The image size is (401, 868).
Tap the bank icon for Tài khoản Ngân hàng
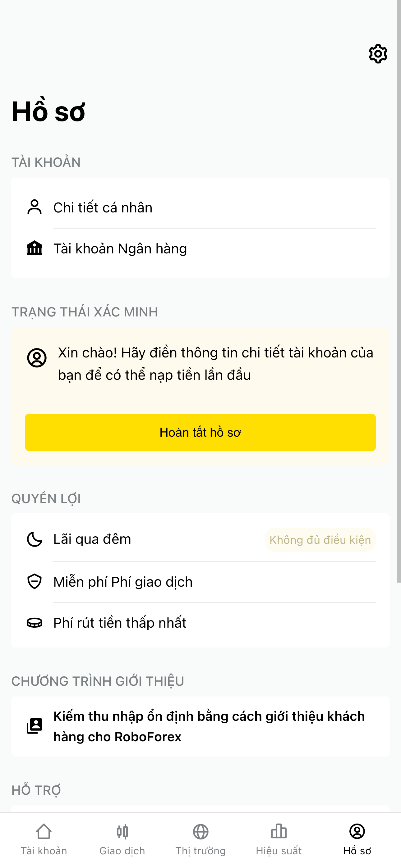35,248
